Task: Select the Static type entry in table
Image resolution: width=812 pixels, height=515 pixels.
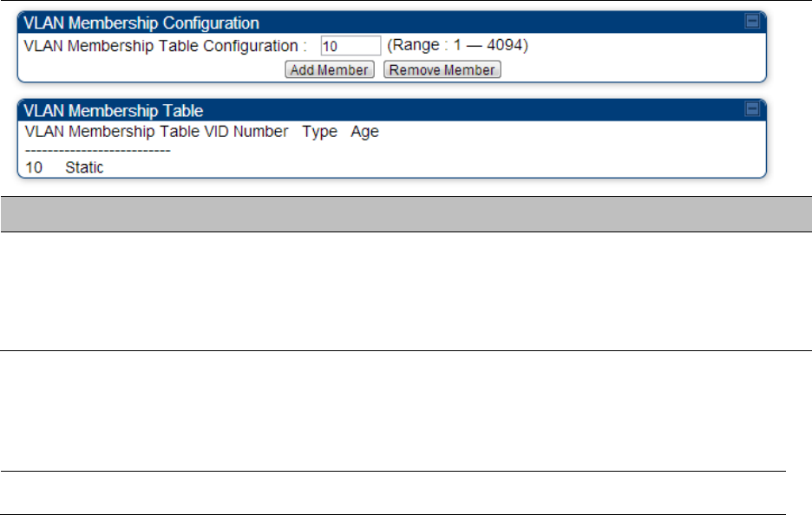Action: click(84, 167)
